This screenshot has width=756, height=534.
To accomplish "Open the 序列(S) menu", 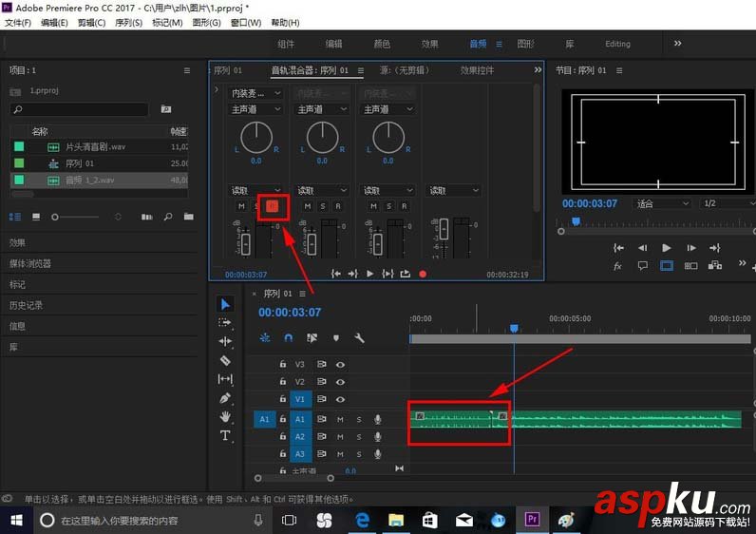I will point(129,23).
